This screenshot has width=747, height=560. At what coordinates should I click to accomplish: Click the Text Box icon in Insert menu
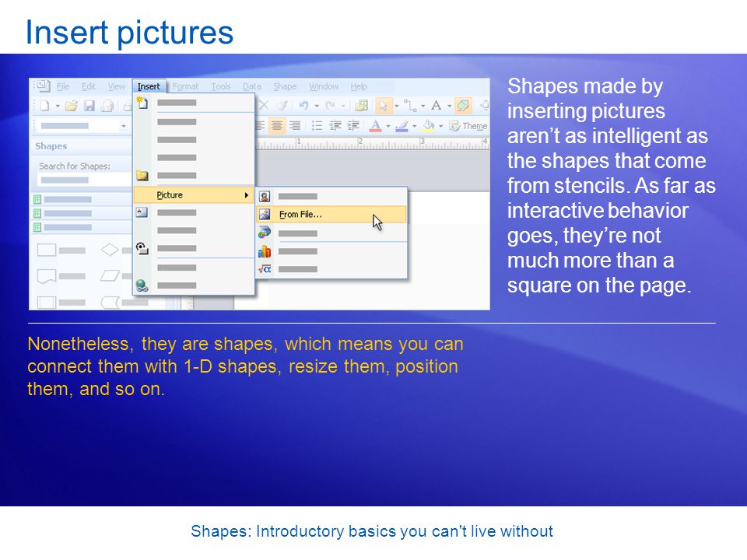coord(142,212)
